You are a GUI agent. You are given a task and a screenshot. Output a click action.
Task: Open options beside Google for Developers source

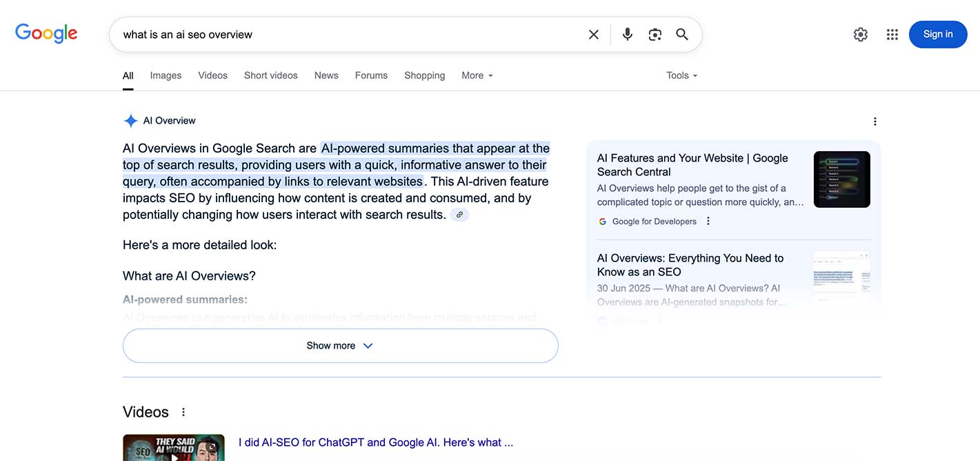tap(708, 222)
